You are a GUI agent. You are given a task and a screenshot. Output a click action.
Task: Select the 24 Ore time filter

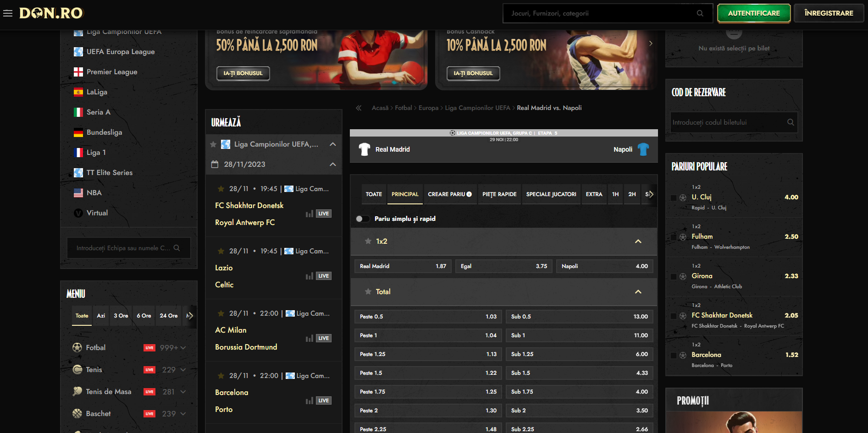coord(169,316)
